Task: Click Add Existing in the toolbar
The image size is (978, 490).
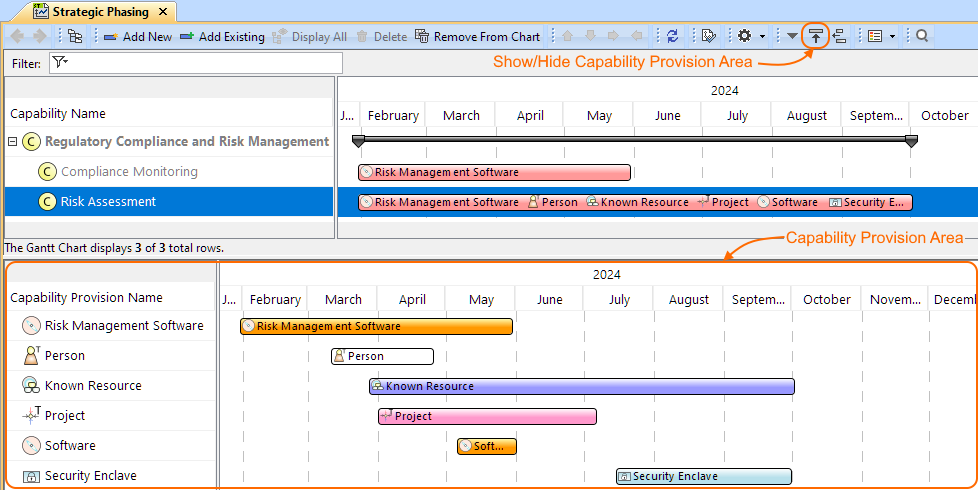Action: coord(222,37)
